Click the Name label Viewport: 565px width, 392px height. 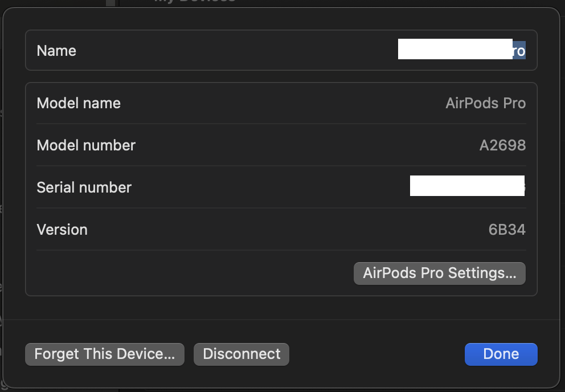click(56, 51)
